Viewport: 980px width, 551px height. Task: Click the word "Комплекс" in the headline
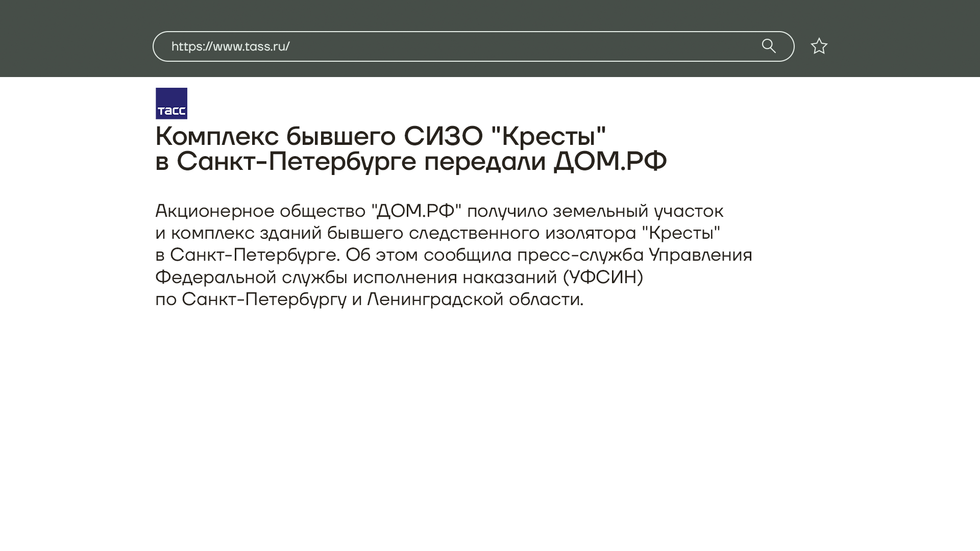[217, 136]
